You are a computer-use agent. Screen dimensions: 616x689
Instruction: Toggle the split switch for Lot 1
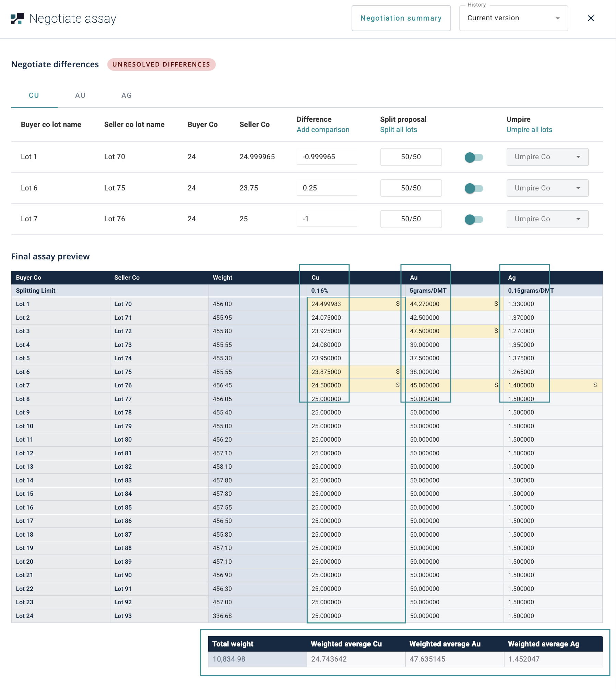pos(474,157)
